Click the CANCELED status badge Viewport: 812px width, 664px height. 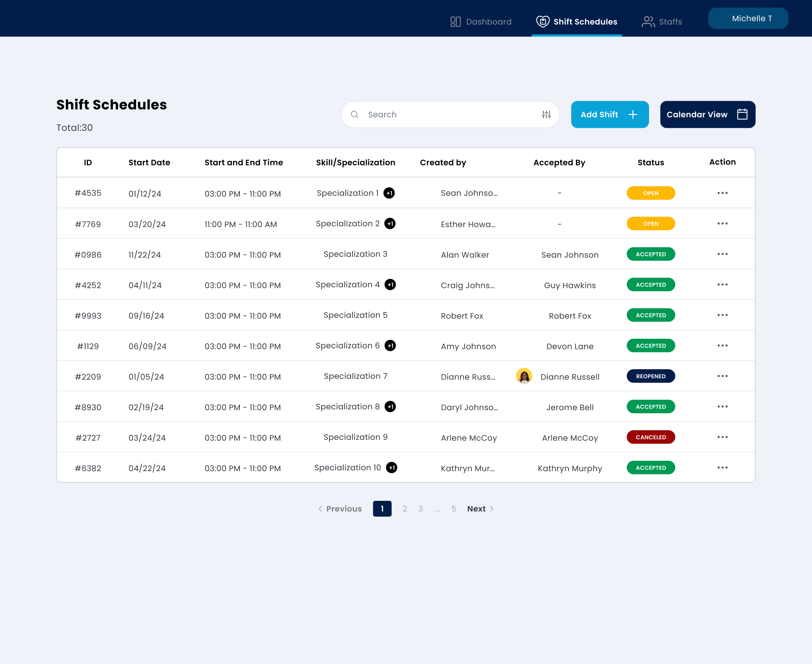pos(650,437)
